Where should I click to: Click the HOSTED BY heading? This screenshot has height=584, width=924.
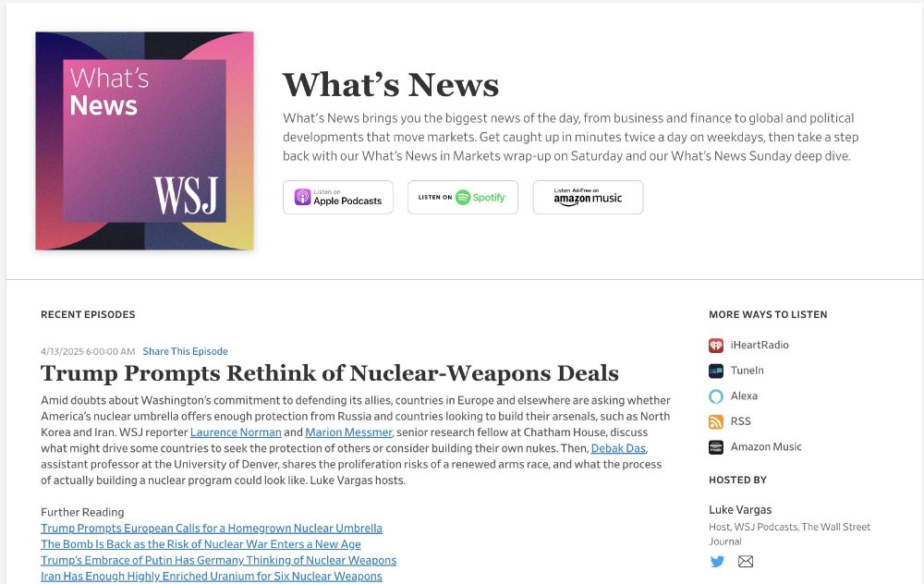tap(737, 480)
